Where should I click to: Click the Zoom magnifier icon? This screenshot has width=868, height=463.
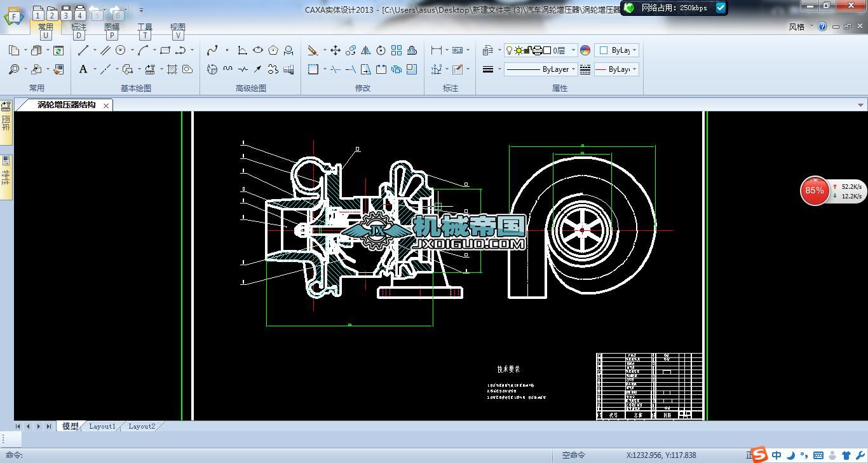click(x=14, y=69)
